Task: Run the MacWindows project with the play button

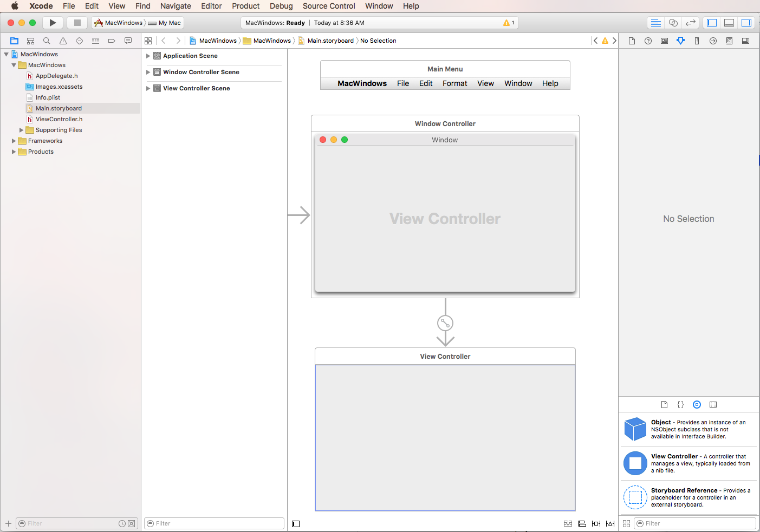Action: click(x=52, y=22)
